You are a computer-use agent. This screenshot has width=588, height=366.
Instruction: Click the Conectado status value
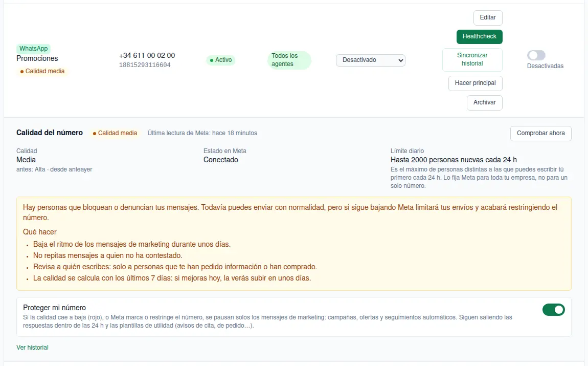pos(220,160)
